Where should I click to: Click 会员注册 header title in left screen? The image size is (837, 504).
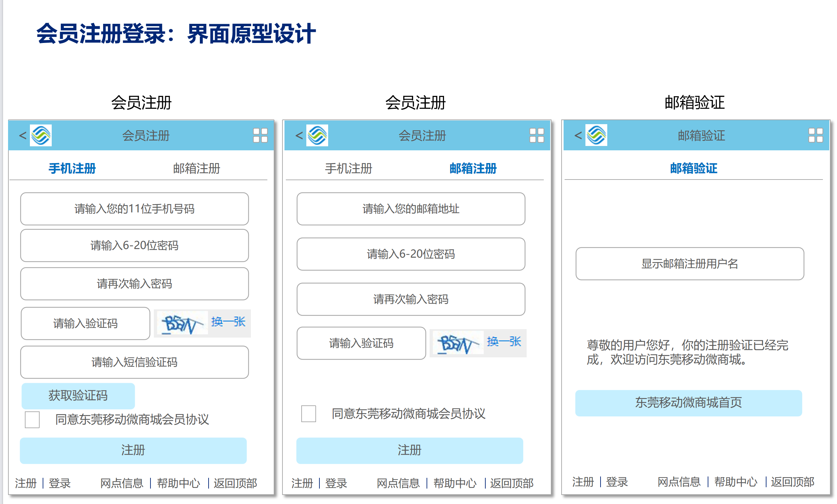(146, 136)
